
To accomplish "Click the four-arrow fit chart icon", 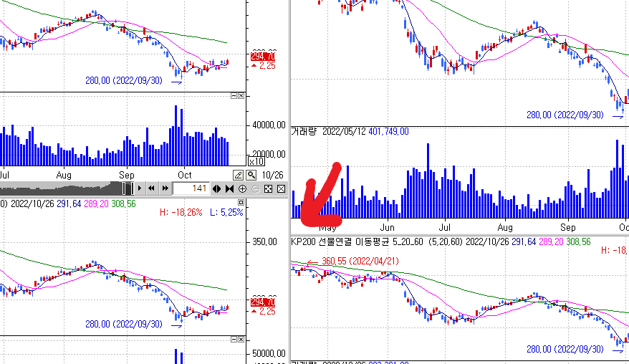I will (x=268, y=188).
